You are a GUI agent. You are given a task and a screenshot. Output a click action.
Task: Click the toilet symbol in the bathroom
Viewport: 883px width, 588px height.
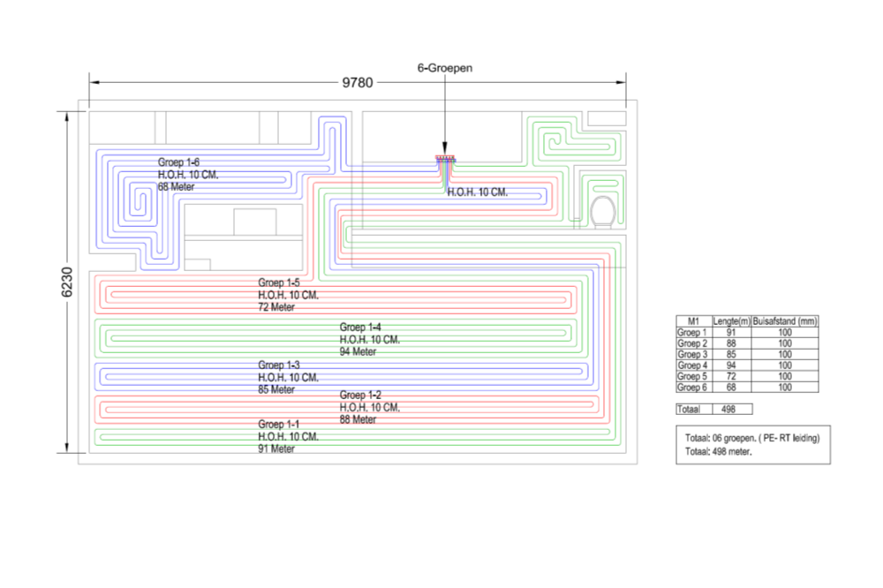coord(604,210)
